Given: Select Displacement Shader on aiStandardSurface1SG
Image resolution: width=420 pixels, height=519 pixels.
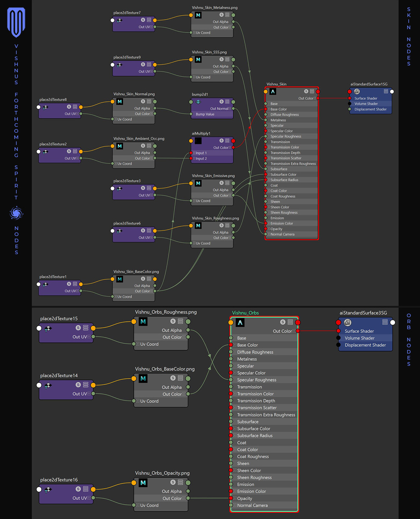Looking at the screenshot, I should coord(370,109).
